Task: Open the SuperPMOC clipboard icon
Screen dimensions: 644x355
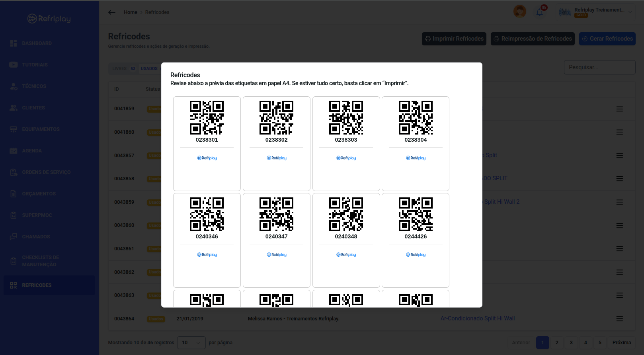Action: tap(14, 215)
